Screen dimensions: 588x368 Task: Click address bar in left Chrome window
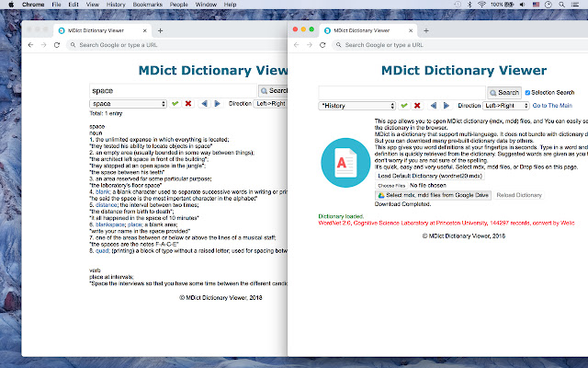[176, 45]
